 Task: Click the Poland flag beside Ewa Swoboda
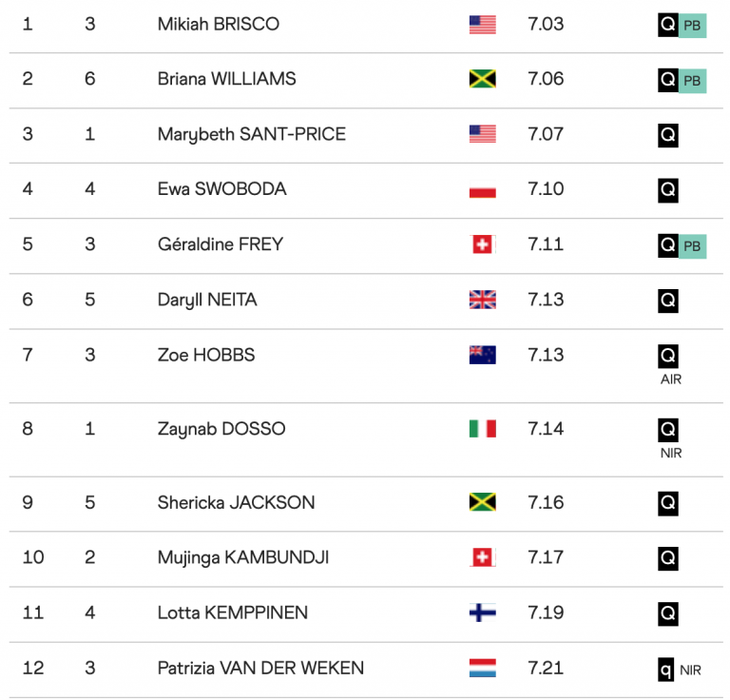(x=482, y=189)
